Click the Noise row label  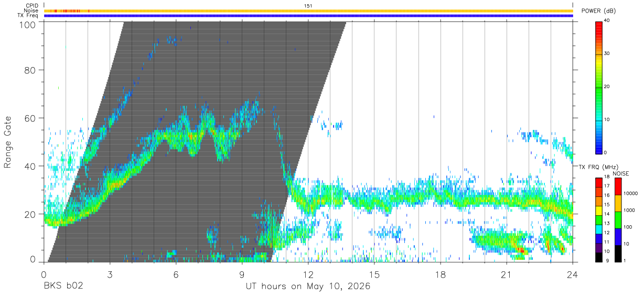31,10
